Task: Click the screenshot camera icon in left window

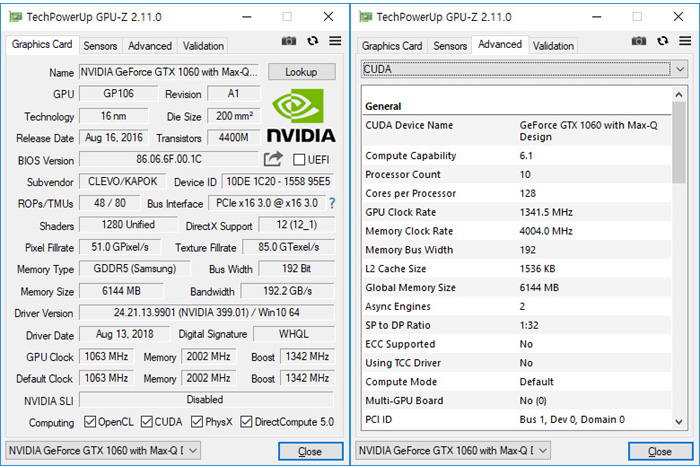Action: tap(289, 41)
